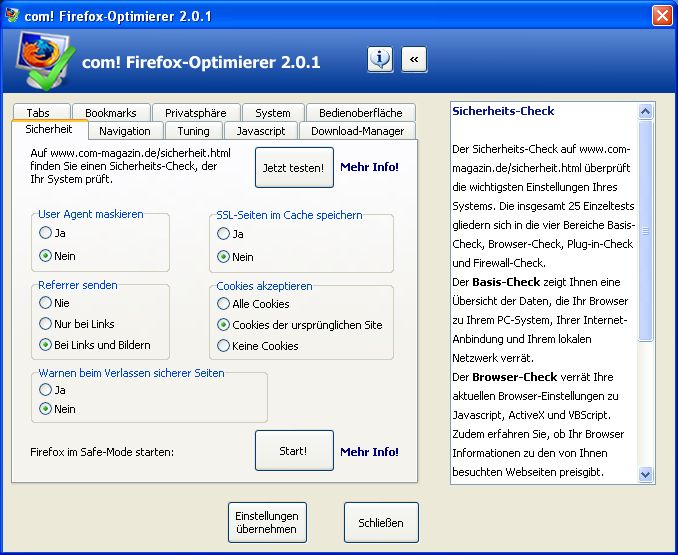
Task: Switch to the Tuning tab
Action: point(193,131)
